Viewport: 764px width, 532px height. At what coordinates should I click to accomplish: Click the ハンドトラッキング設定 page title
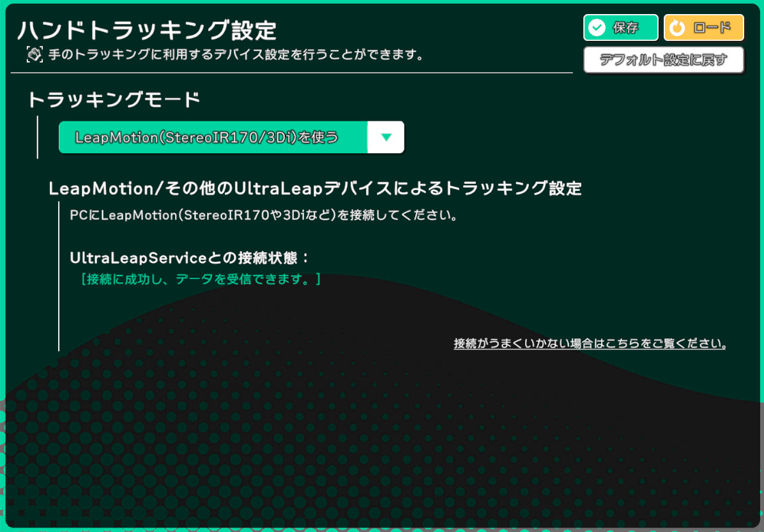pos(147,30)
